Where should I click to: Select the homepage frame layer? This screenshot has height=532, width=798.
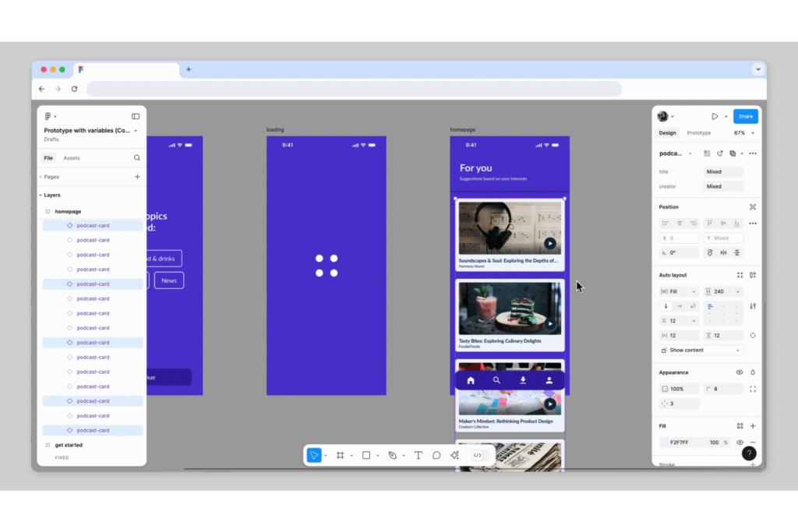click(x=69, y=212)
